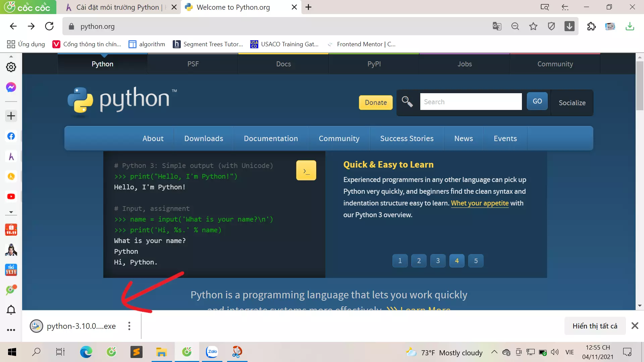
Task: Open Microsoft Edge from taskbar
Action: pos(86,352)
